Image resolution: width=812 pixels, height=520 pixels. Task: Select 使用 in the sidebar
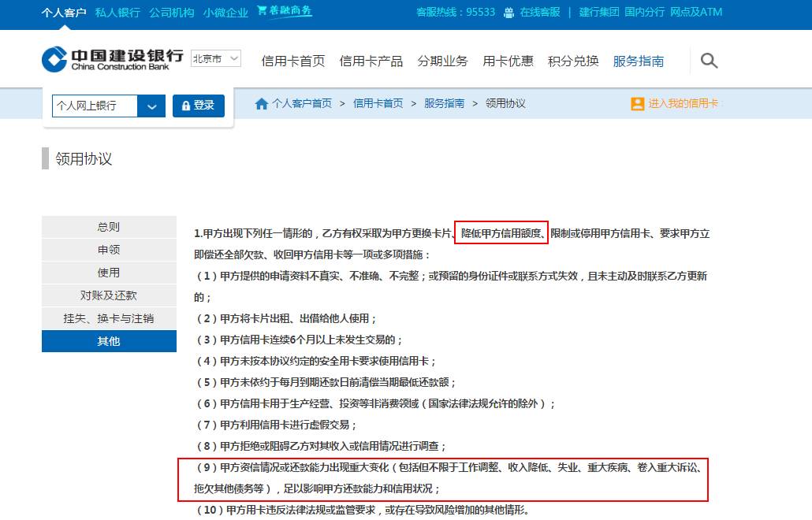point(109,273)
